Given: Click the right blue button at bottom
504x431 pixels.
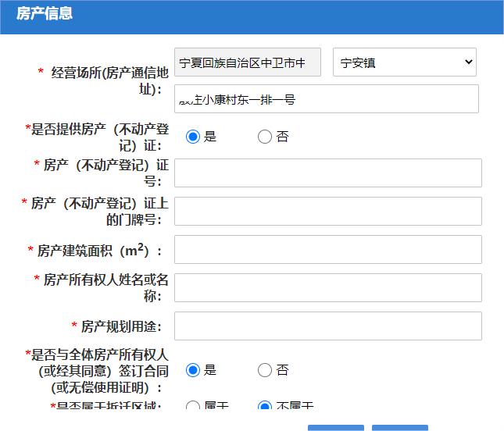Looking at the screenshot, I should [399, 427].
